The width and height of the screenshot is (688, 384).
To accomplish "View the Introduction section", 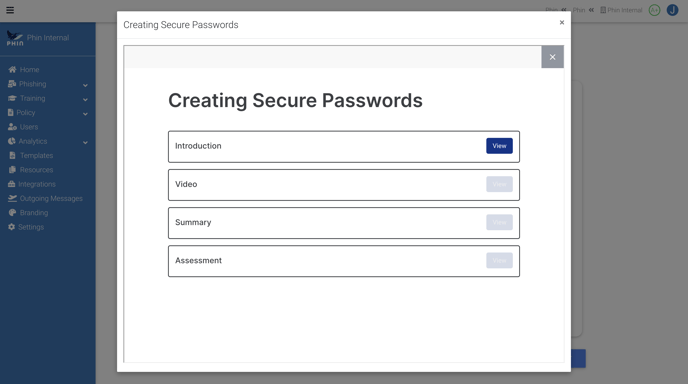I will [x=499, y=146].
